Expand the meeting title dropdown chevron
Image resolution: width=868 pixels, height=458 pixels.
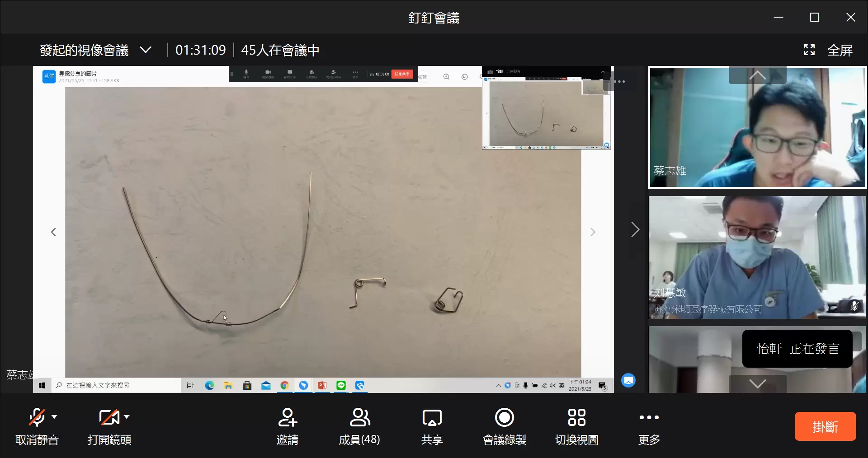click(x=146, y=50)
